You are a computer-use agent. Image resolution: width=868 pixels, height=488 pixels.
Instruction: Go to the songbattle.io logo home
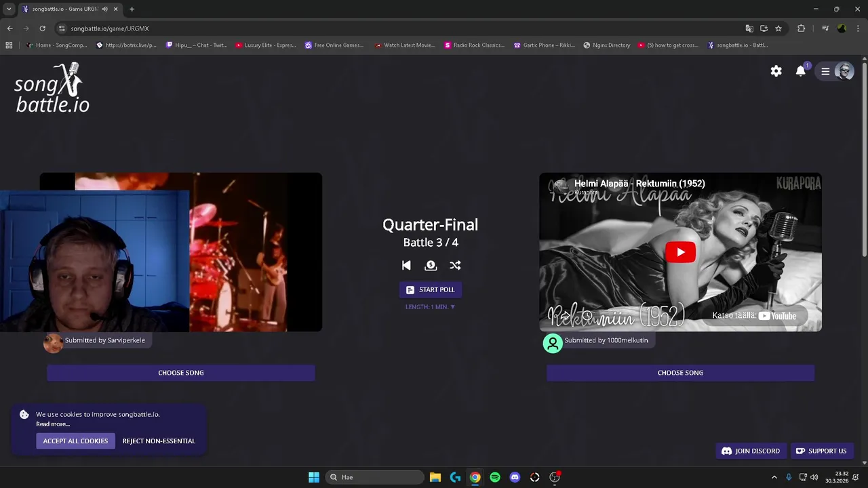[52, 87]
